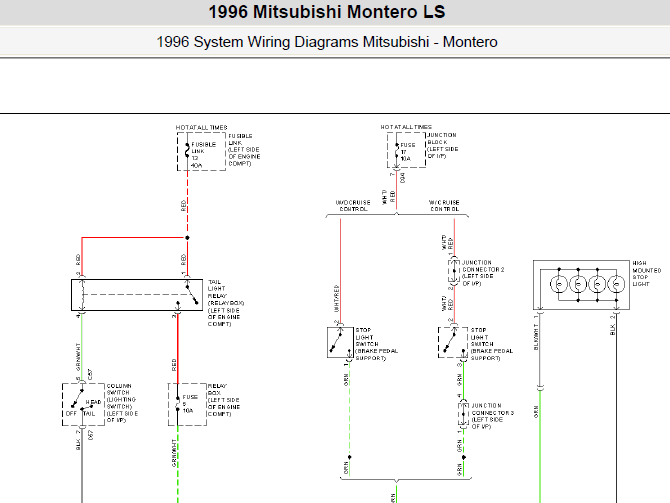Click the 'W/O CRUISE CONTROL' branch label

pos(353,206)
